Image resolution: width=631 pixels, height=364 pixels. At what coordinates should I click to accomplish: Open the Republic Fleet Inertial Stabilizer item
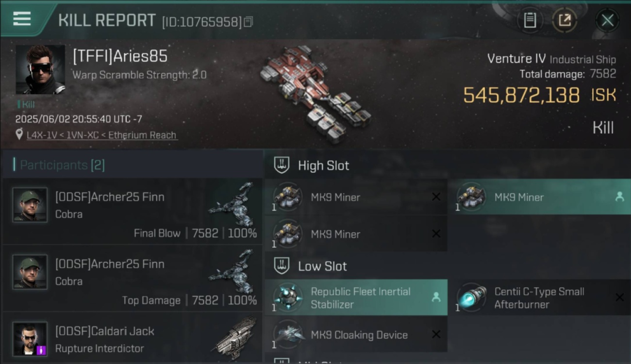pyautogui.click(x=356, y=298)
